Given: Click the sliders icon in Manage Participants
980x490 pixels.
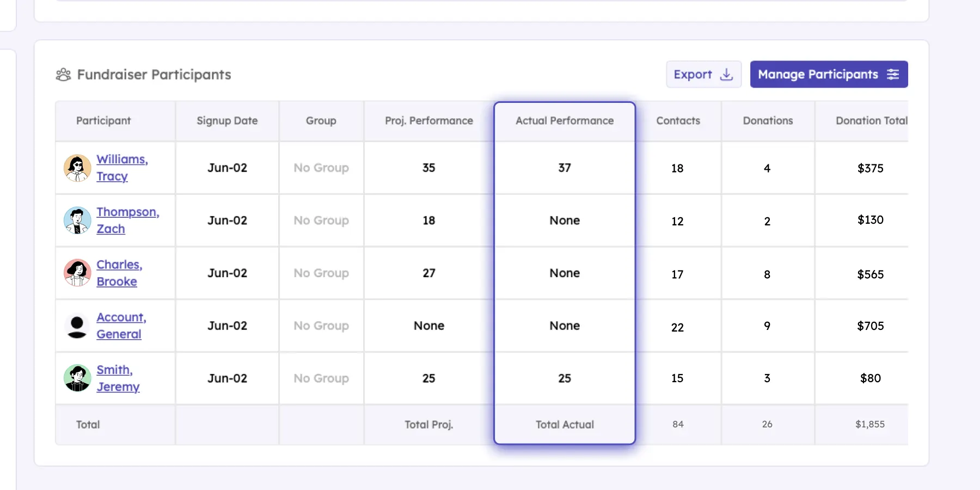Looking at the screenshot, I should tap(893, 75).
